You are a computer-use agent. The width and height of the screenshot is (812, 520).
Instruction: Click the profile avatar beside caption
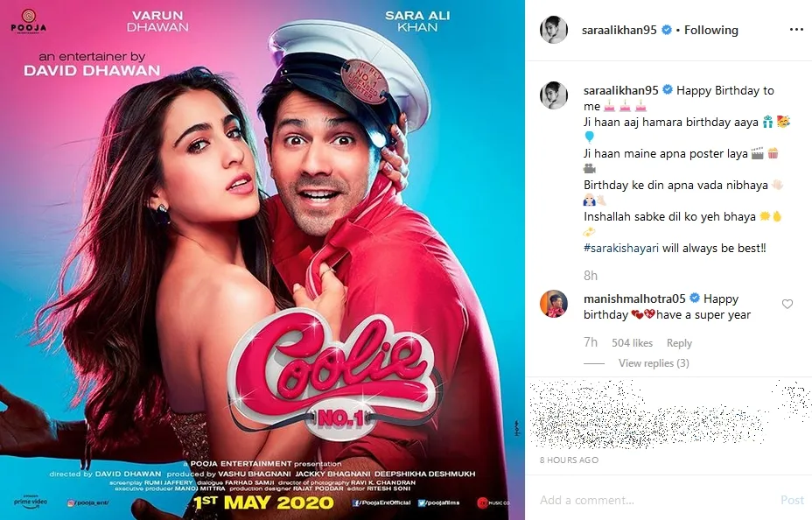pos(554,95)
